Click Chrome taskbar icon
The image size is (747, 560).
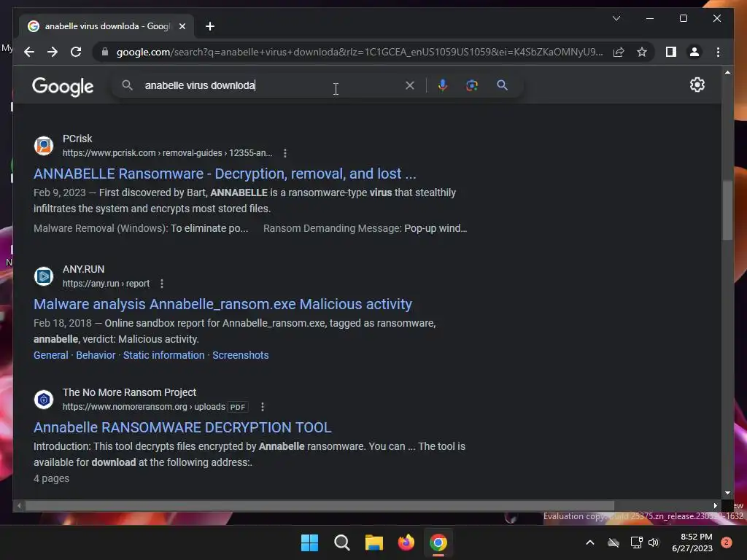coord(438,542)
